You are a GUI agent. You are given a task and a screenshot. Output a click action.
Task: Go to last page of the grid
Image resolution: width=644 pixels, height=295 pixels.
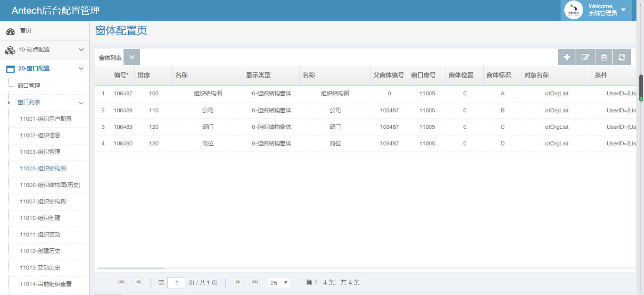tap(255, 282)
